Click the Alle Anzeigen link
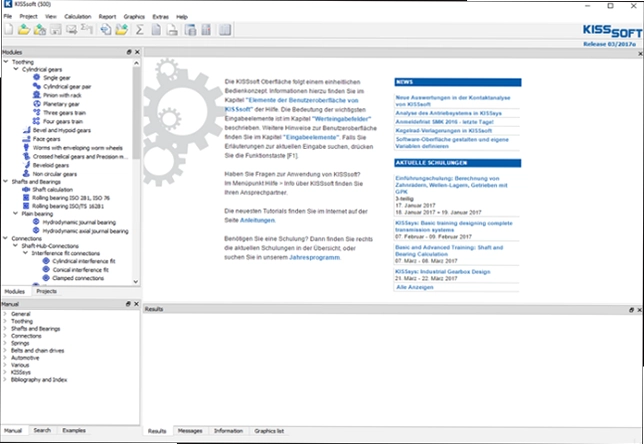The width and height of the screenshot is (644, 444). pos(414,287)
